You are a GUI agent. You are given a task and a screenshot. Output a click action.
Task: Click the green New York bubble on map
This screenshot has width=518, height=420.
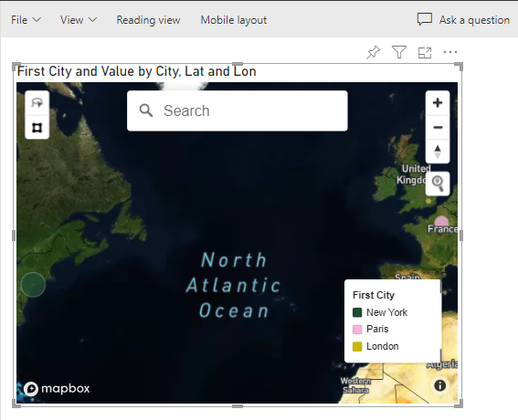pyautogui.click(x=33, y=285)
